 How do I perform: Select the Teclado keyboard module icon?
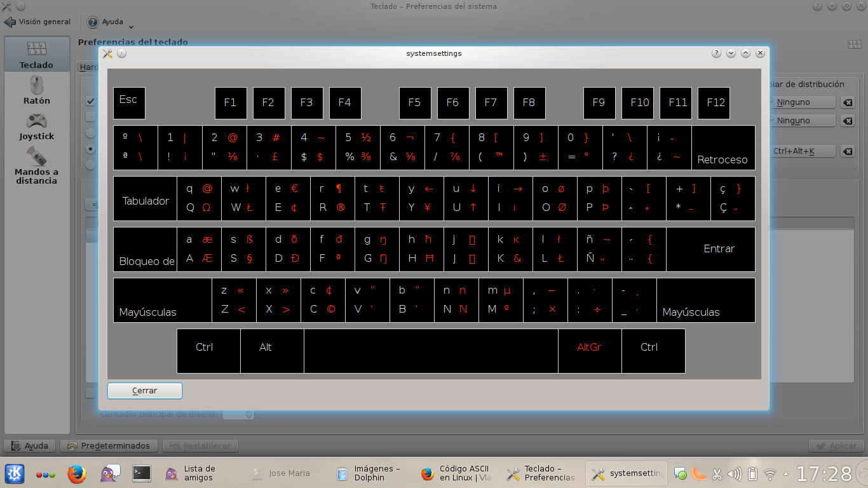[x=36, y=54]
